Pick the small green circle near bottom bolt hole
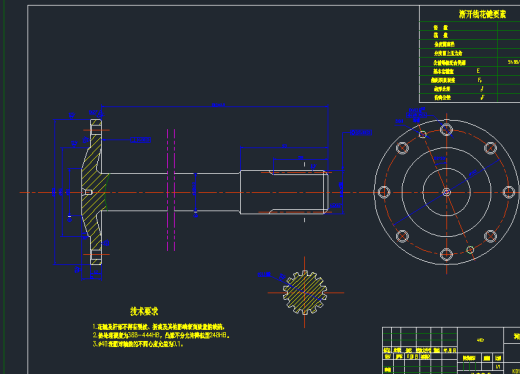This screenshot has height=374, width=520. pos(470,250)
